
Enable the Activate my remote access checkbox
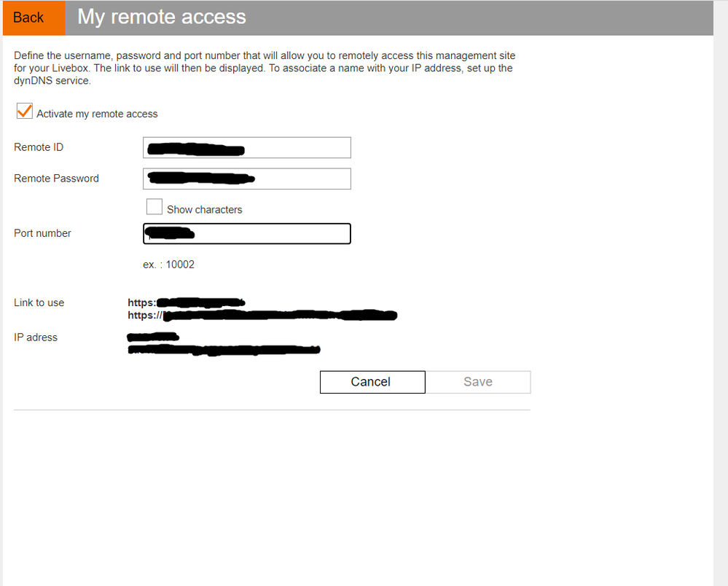click(24, 111)
